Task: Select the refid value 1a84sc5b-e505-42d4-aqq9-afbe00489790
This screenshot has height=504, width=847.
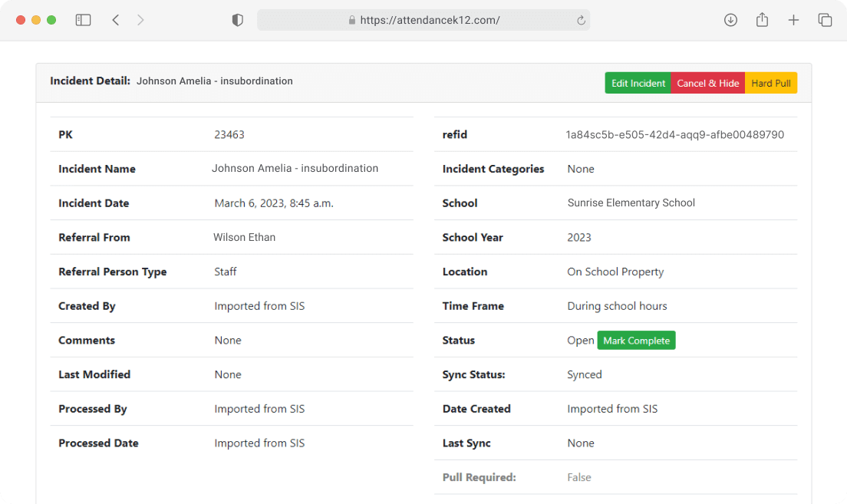Action: (x=674, y=134)
